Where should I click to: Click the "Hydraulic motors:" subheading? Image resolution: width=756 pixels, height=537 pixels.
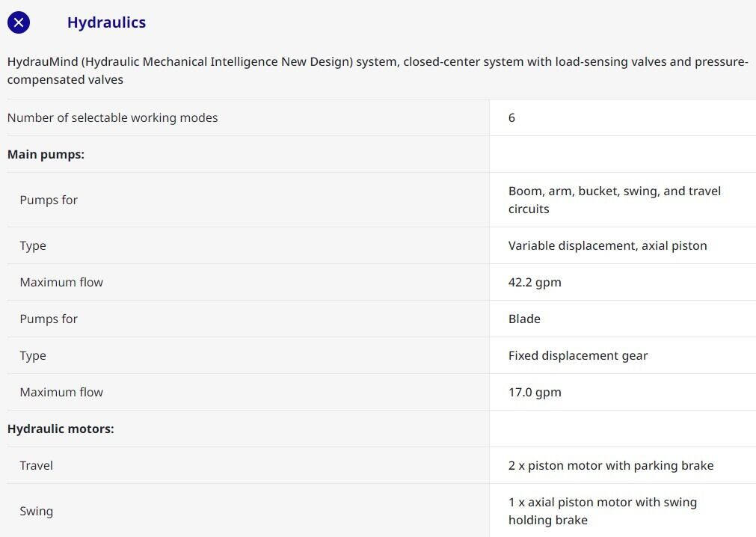tap(61, 429)
